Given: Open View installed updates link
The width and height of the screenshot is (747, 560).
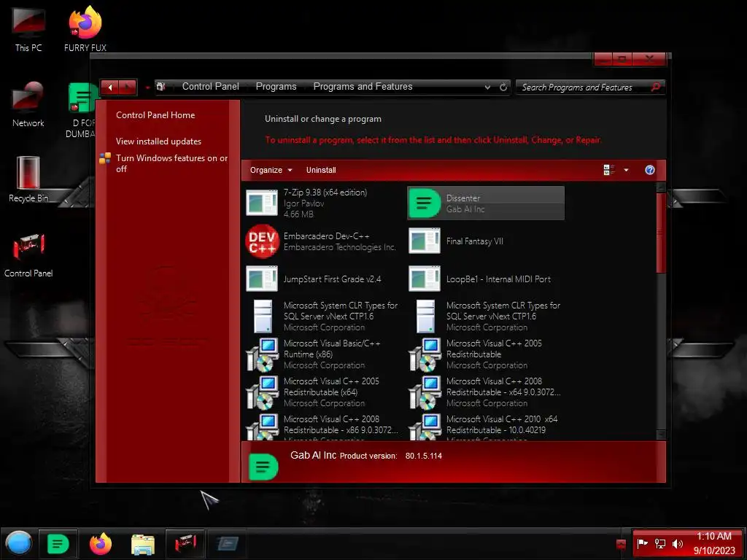Looking at the screenshot, I should [158, 141].
